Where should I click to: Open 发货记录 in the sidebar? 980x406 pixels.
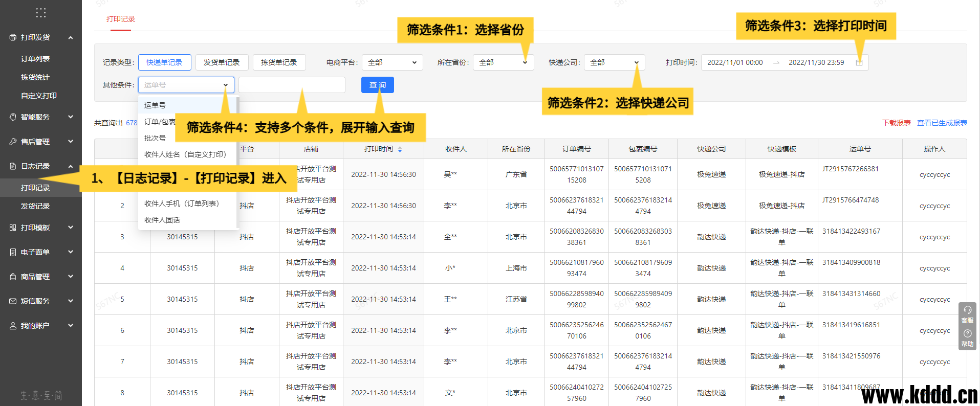(35, 206)
